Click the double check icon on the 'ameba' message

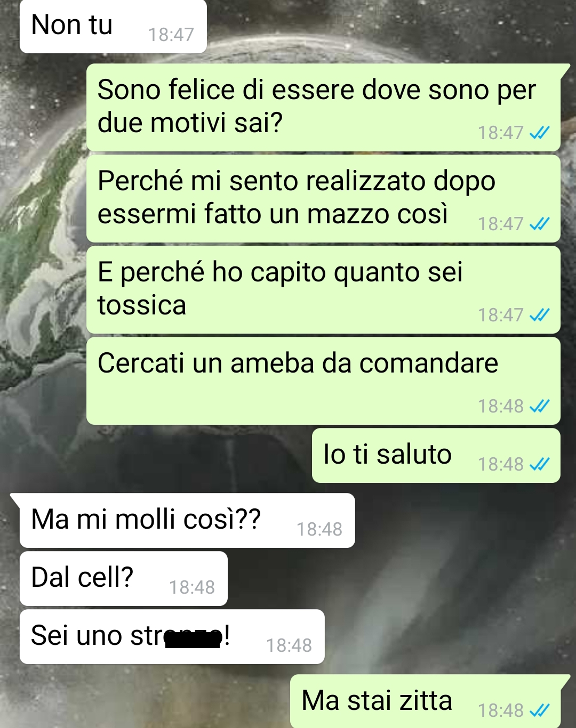tap(539, 406)
